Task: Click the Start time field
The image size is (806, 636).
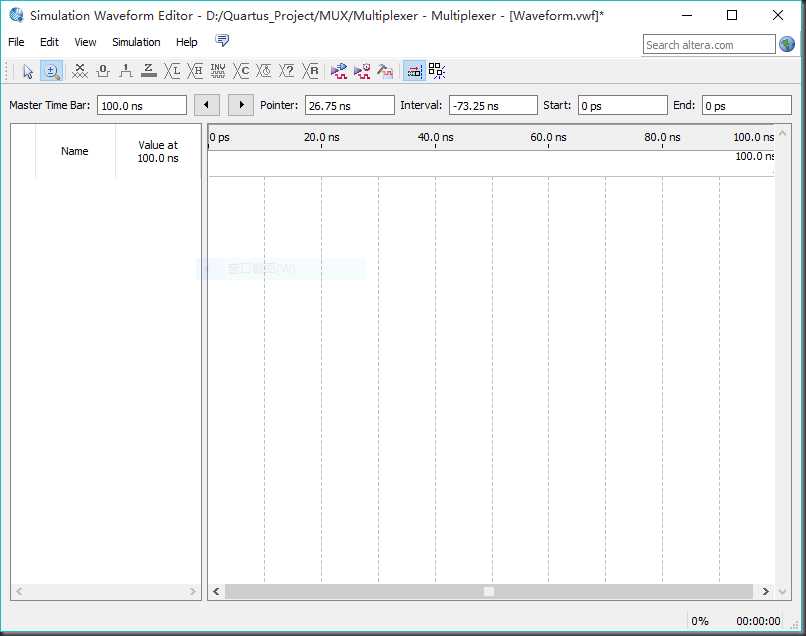Action: tap(622, 105)
